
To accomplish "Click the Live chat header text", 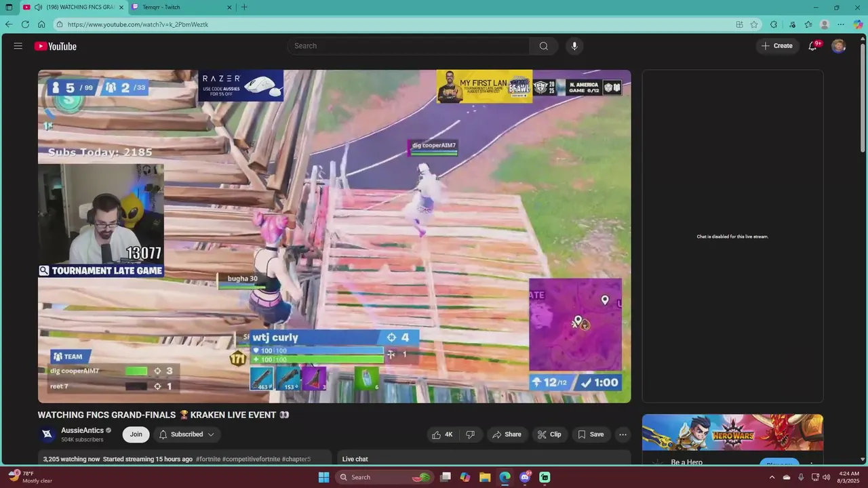I will point(355,460).
